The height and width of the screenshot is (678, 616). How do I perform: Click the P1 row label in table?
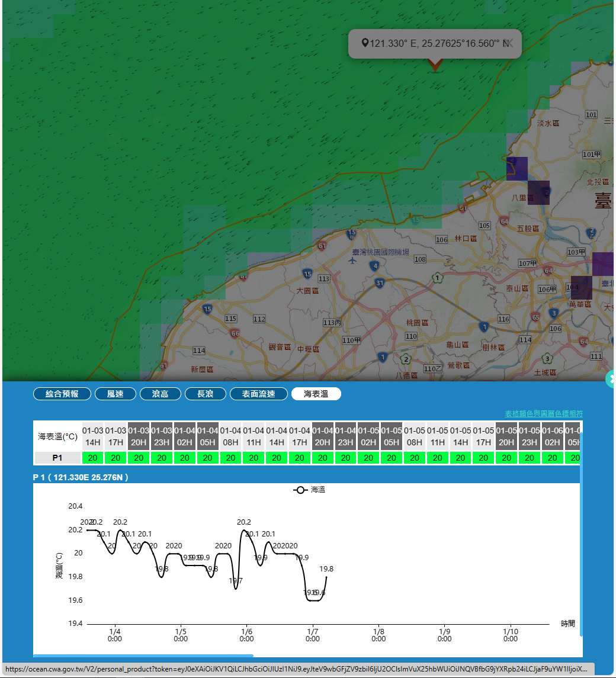click(57, 458)
